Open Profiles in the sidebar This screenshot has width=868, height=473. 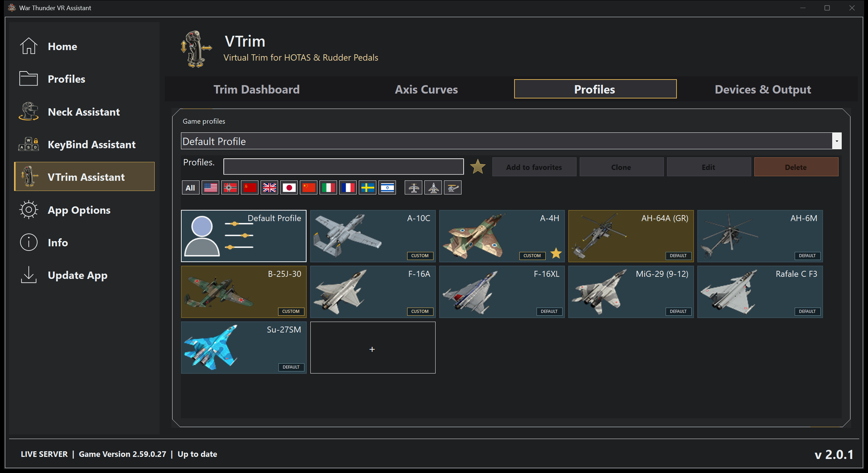(x=84, y=79)
